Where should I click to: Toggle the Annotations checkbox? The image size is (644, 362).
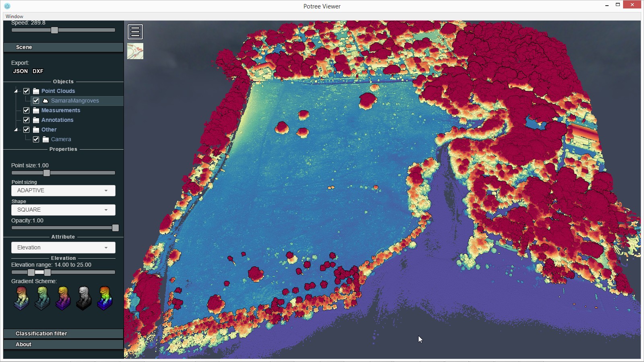(x=27, y=120)
